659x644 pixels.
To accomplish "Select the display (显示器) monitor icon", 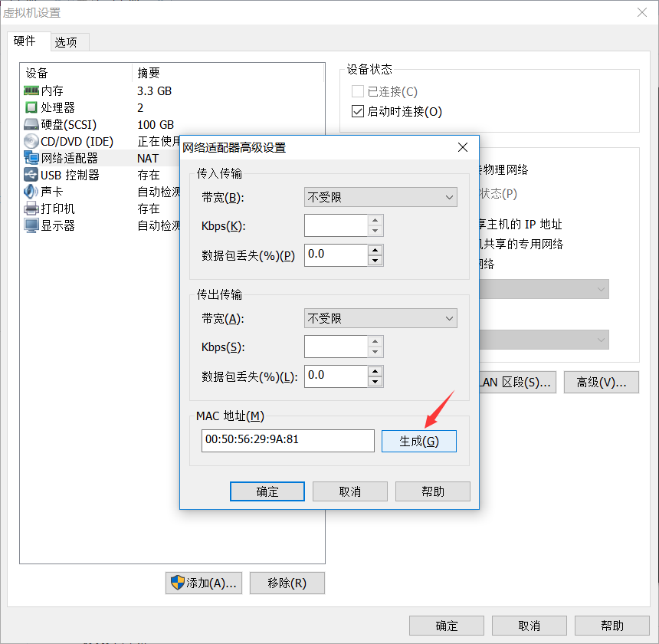I will (31, 225).
